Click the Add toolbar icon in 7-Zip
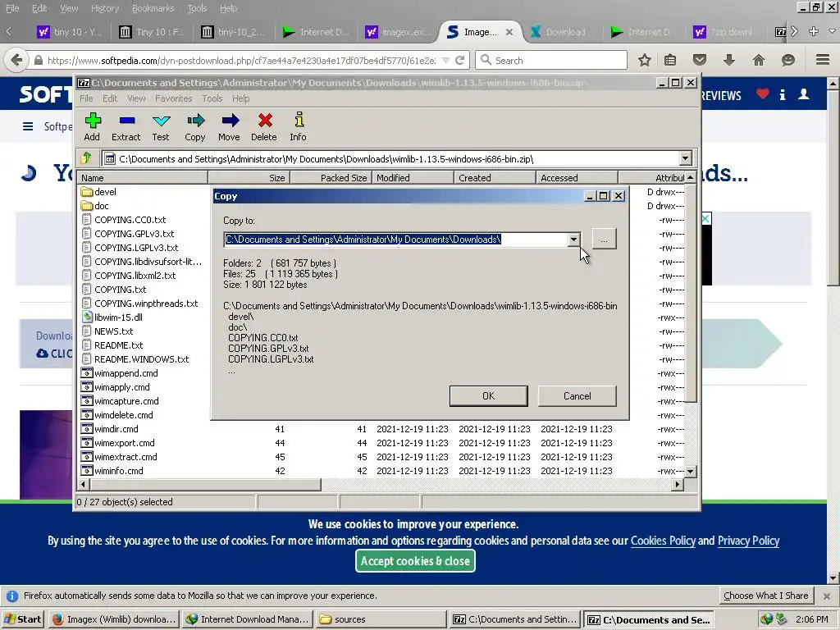Viewport: 840px width, 630px height. click(92, 127)
